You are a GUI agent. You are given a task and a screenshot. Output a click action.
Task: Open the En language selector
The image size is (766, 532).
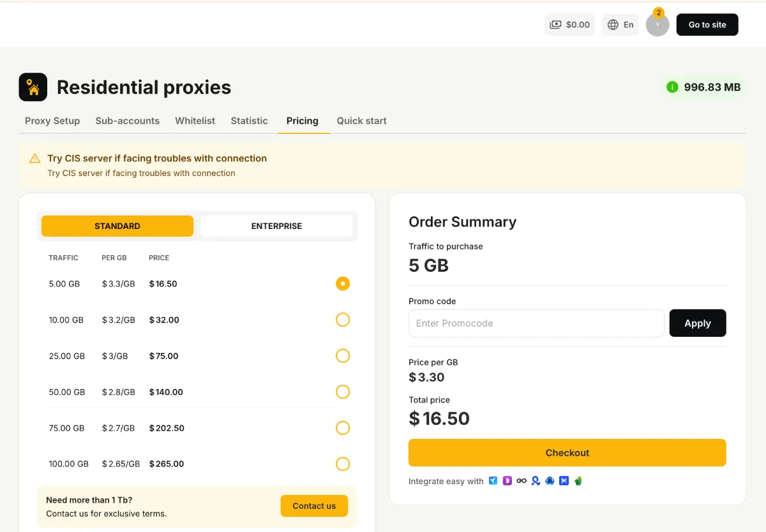620,25
